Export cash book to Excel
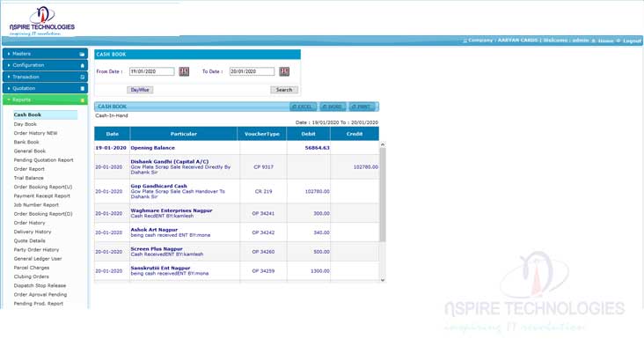Screen dimensions: 644x346 [304, 107]
